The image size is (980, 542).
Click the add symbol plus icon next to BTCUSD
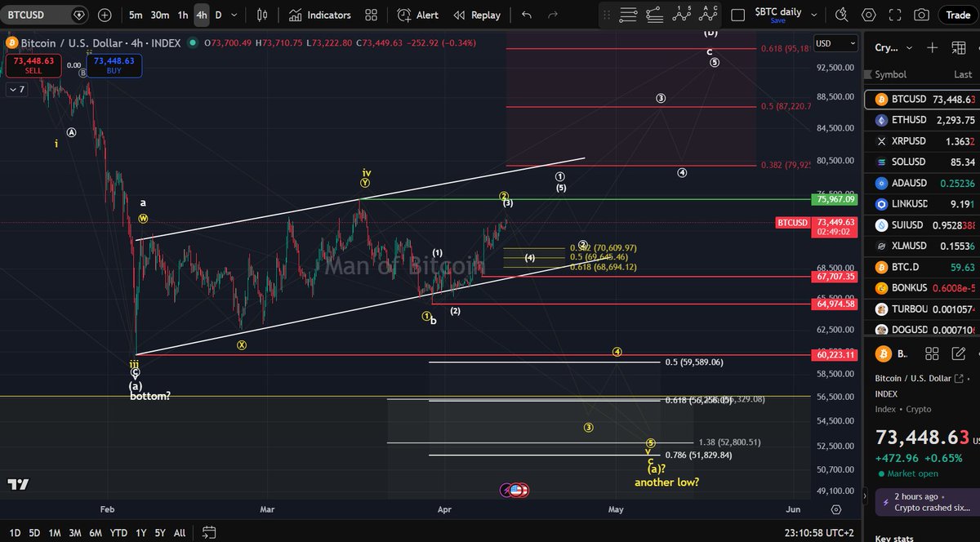pyautogui.click(x=105, y=15)
